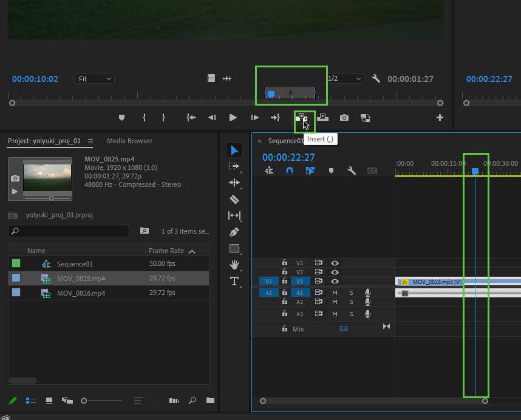Mute audio track A1

tap(335, 293)
